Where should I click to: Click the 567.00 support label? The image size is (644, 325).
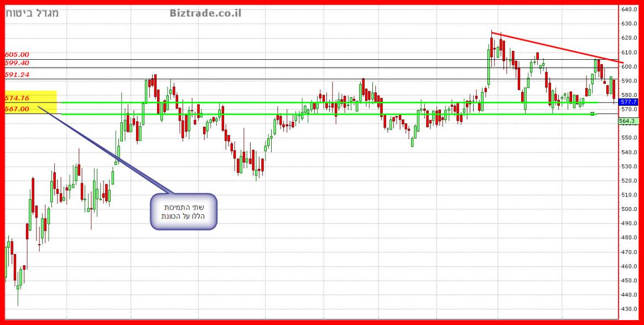click(x=17, y=109)
